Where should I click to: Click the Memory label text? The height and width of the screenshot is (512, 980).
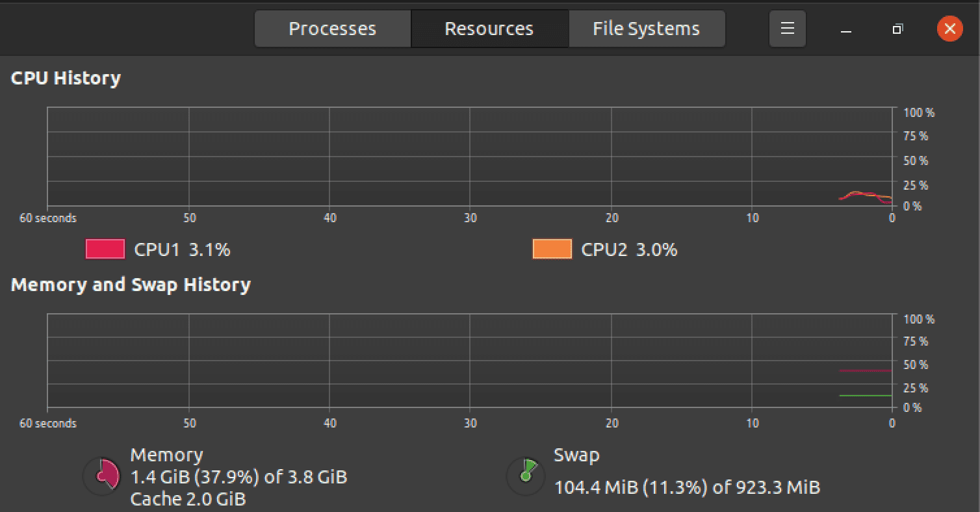point(166,455)
